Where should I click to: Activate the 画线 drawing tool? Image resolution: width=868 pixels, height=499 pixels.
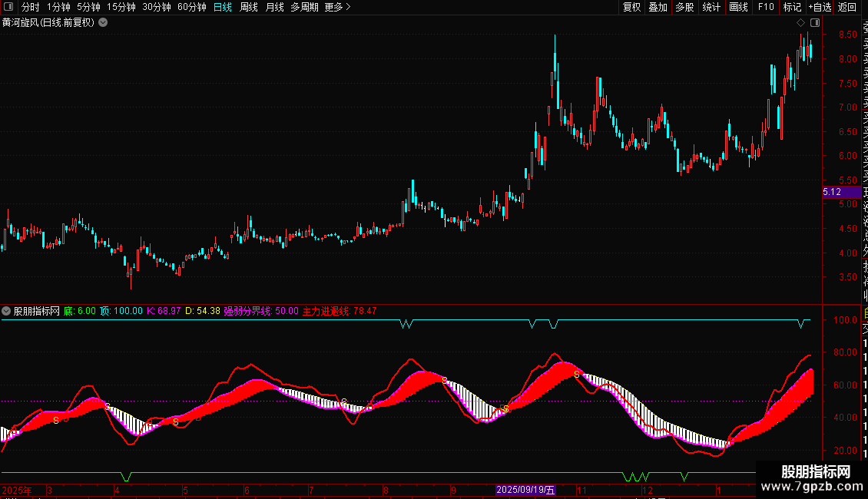click(x=738, y=7)
